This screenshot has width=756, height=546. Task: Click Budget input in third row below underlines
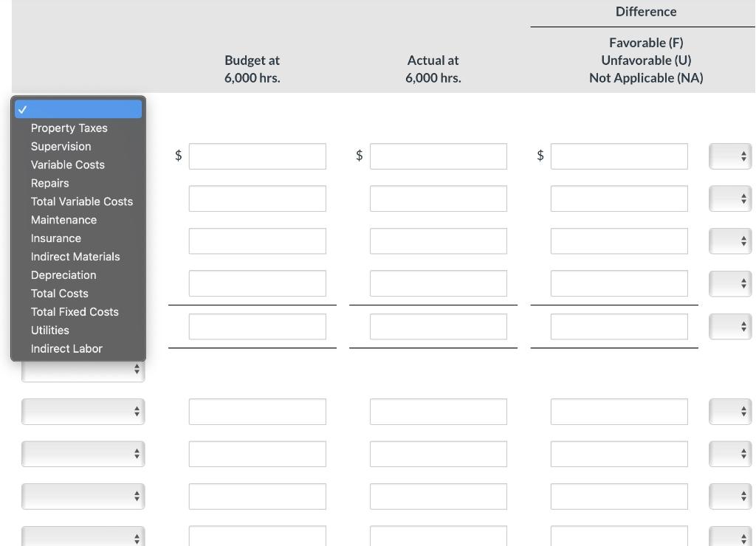coord(258,497)
